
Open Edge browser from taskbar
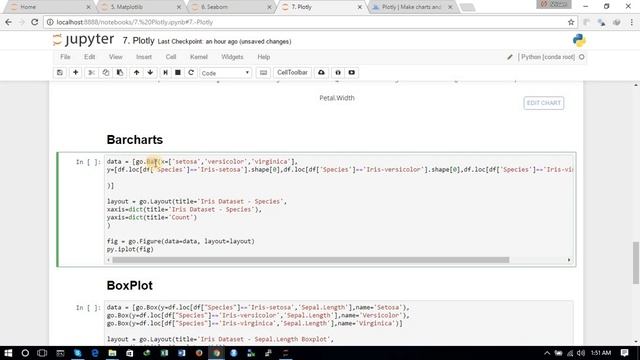(95, 353)
